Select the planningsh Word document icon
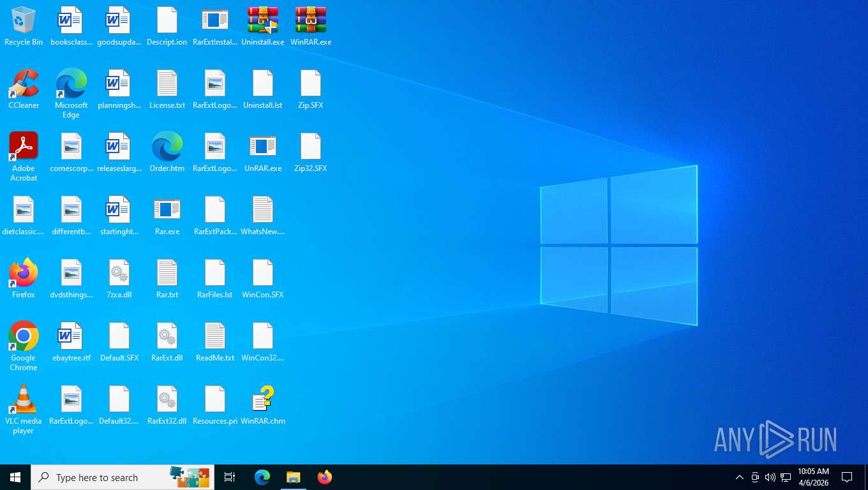Viewport: 868px width, 490px height. [x=119, y=90]
